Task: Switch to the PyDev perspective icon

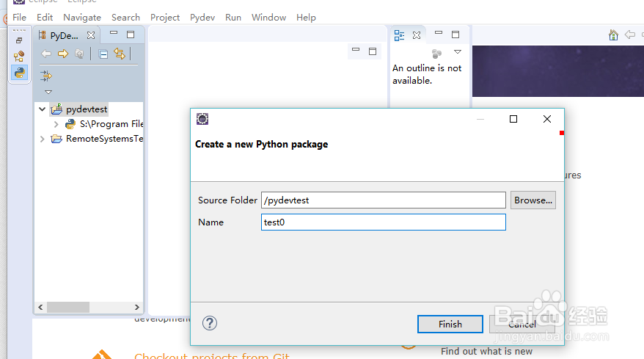Action: pyautogui.click(x=19, y=73)
